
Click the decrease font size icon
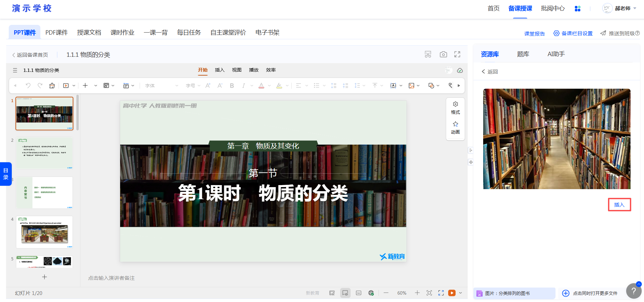[220, 86]
